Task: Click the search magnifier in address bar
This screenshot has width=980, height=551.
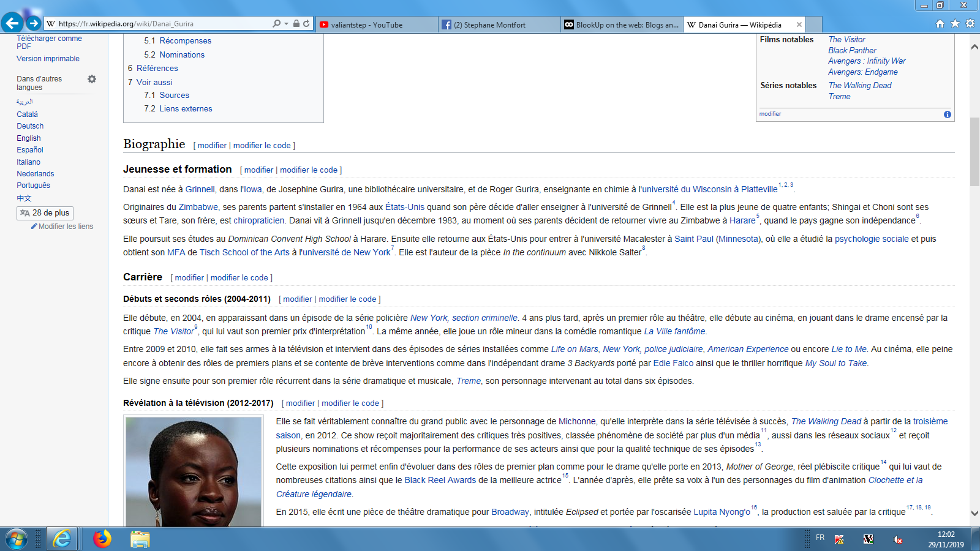Action: (x=276, y=23)
